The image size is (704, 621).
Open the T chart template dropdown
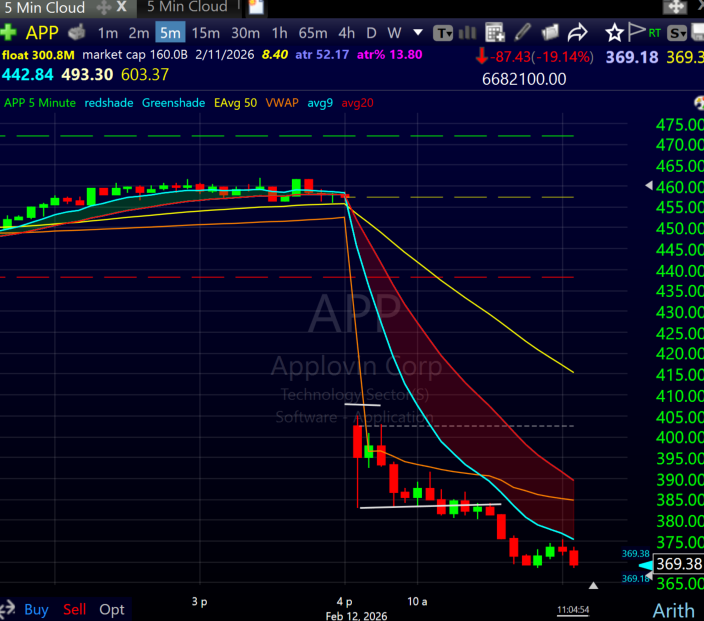(x=443, y=33)
